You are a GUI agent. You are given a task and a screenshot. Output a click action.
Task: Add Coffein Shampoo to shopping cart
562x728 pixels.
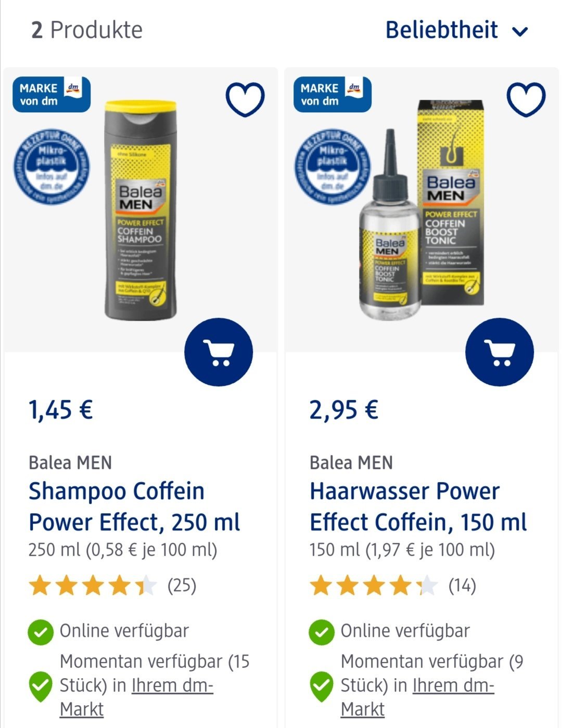pyautogui.click(x=219, y=353)
